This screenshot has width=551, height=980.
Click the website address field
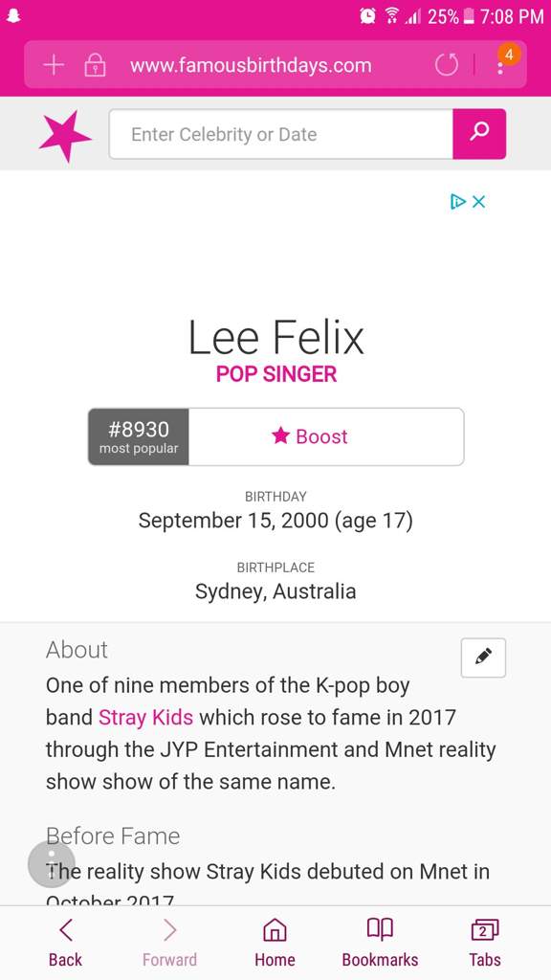(x=251, y=65)
